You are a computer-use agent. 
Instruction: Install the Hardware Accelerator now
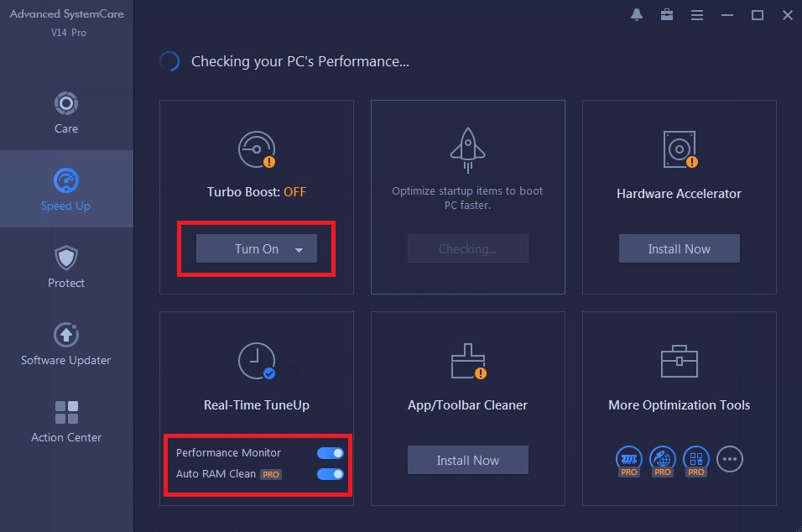tap(679, 248)
